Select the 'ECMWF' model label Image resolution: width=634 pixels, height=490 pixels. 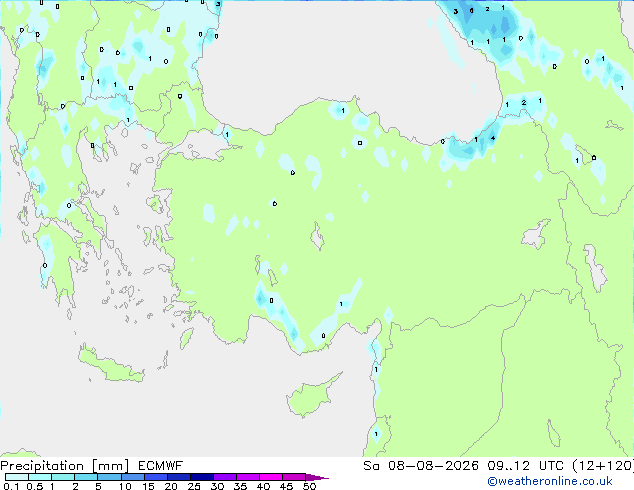[x=161, y=466]
